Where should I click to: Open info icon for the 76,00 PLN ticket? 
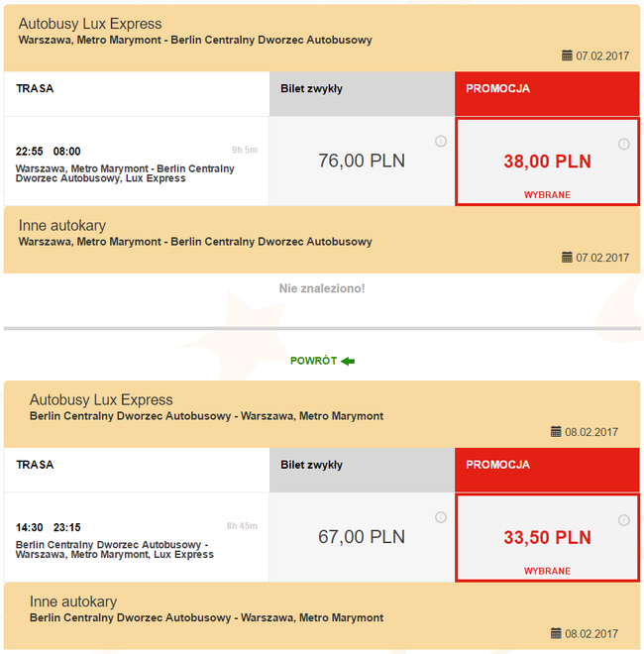coord(441,142)
